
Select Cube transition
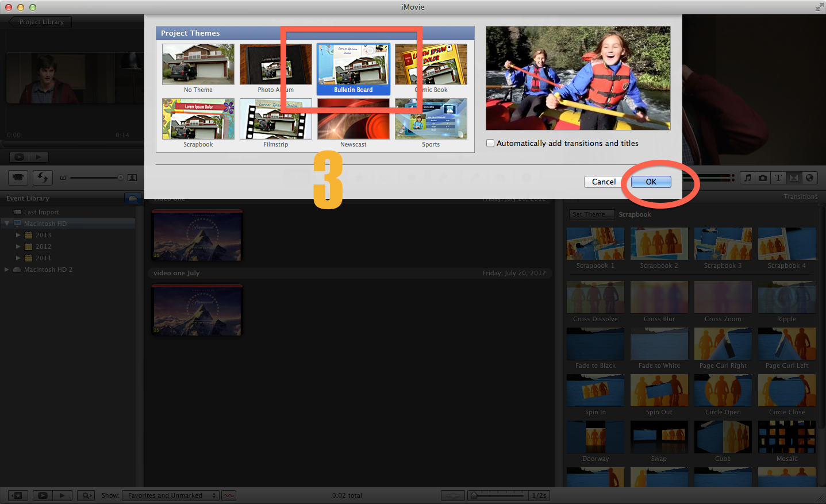(x=723, y=437)
